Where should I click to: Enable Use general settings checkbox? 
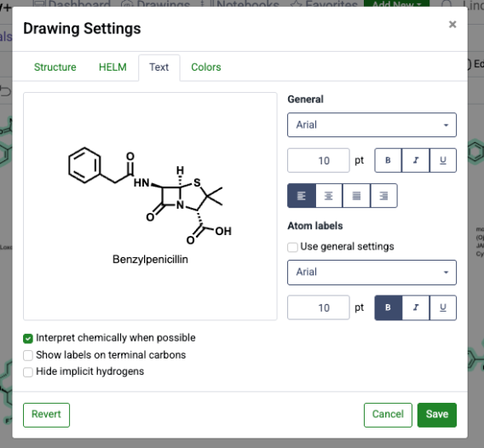click(x=292, y=247)
